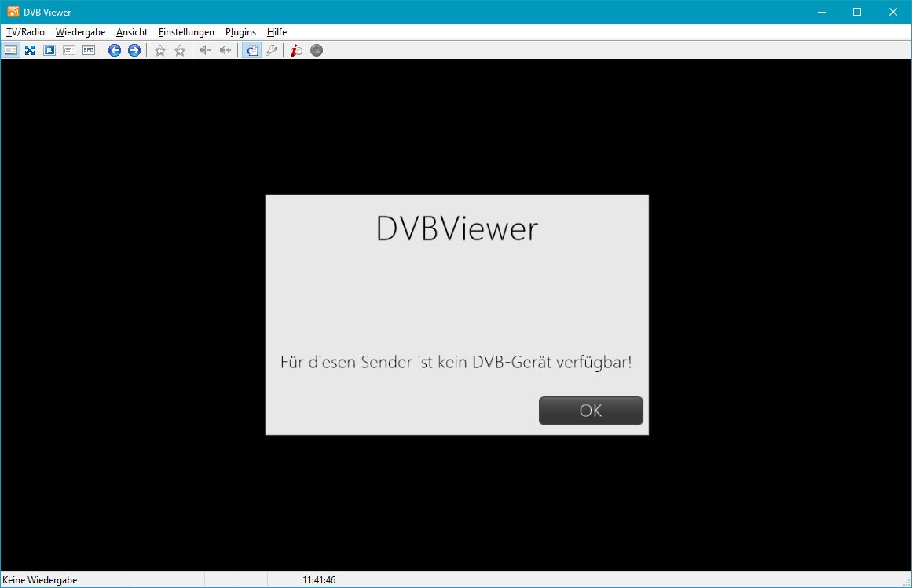Open options with the wrench icon
The width and height of the screenshot is (912, 588).
tap(271, 50)
